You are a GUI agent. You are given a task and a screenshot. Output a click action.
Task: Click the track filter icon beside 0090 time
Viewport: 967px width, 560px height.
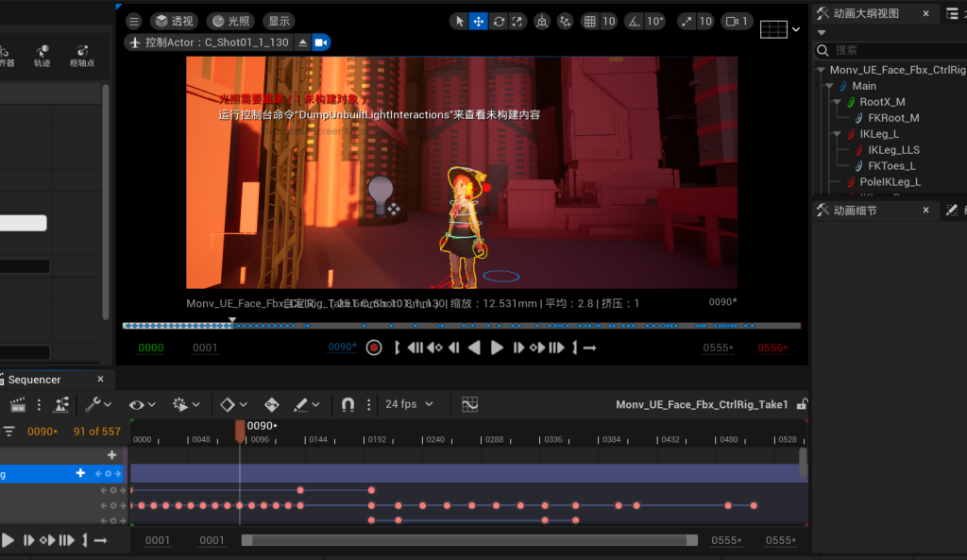[x=8, y=432]
